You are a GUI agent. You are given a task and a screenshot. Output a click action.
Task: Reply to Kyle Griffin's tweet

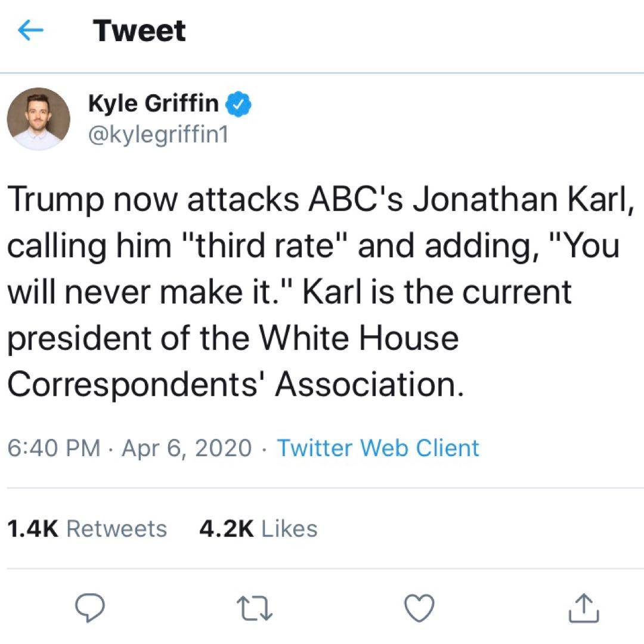(89, 608)
